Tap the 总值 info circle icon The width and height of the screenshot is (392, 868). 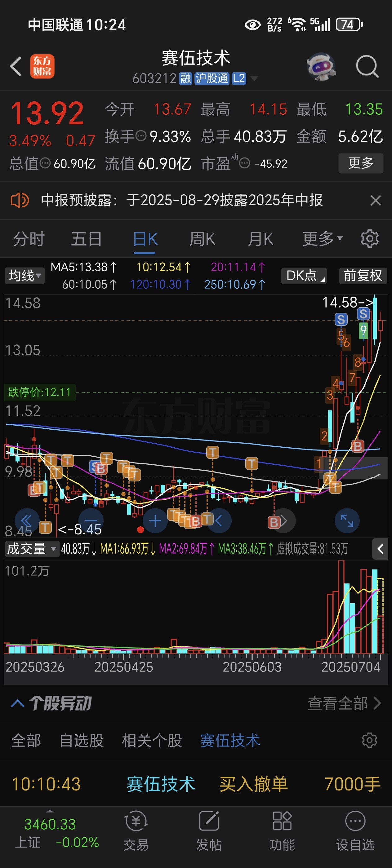pos(45,163)
